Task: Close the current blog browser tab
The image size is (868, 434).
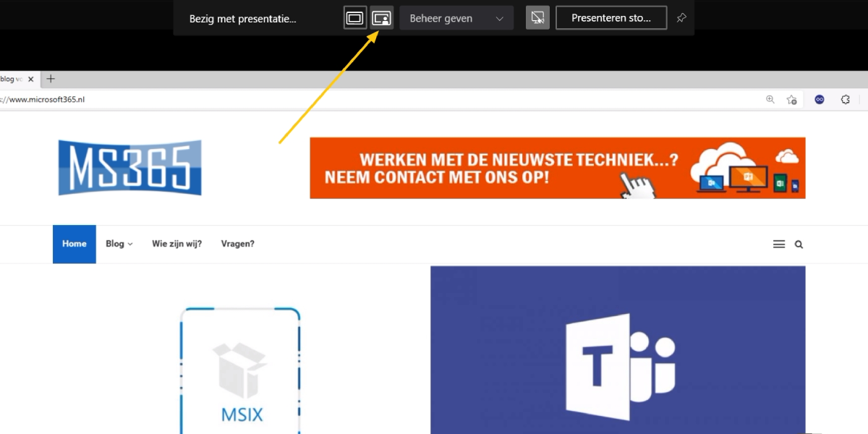Action: [x=31, y=79]
